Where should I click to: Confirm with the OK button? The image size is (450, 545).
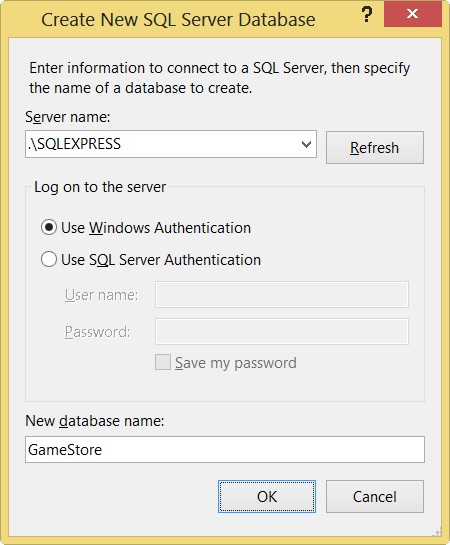click(x=267, y=496)
